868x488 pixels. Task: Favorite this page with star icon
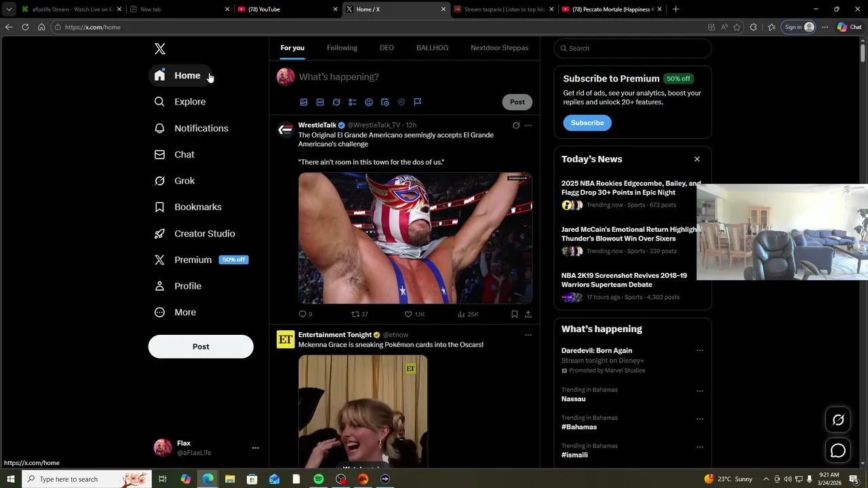[737, 27]
